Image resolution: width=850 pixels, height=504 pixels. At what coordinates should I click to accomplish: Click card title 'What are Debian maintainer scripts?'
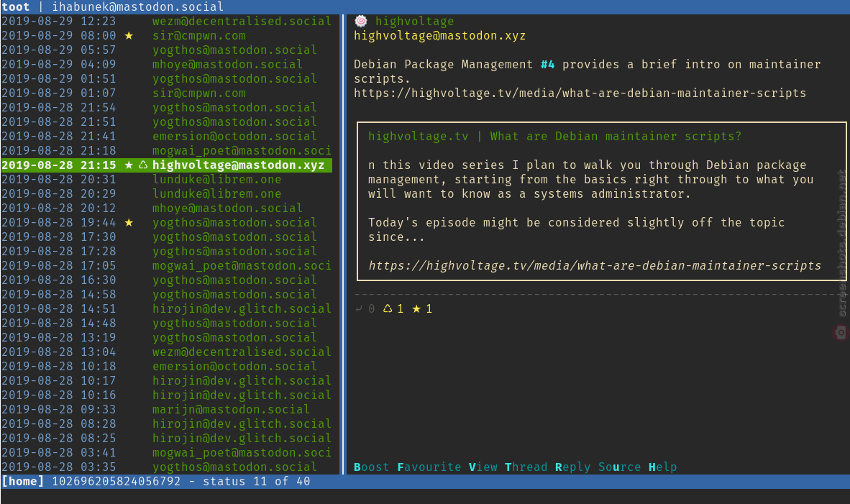click(x=616, y=137)
